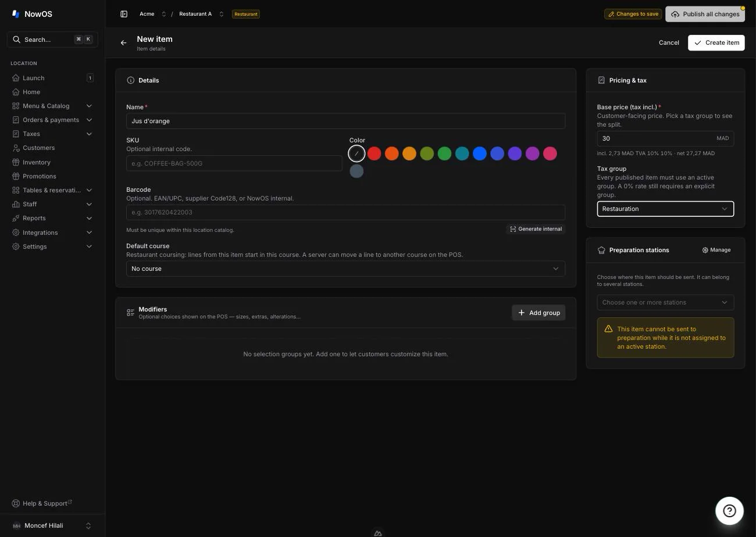Open the Acme organization switcher
The width and height of the screenshot is (756, 537).
click(x=152, y=14)
